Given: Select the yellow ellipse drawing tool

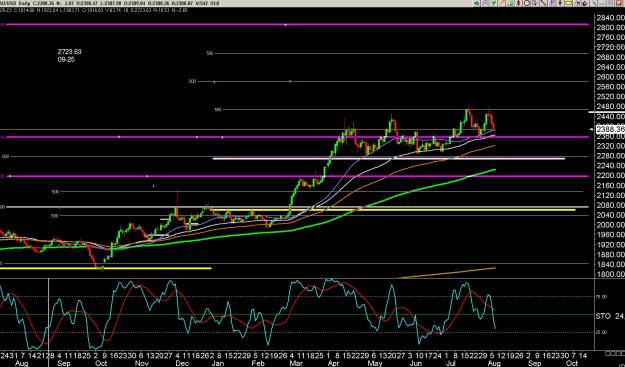Looking at the screenshot, I should click(x=568, y=3).
